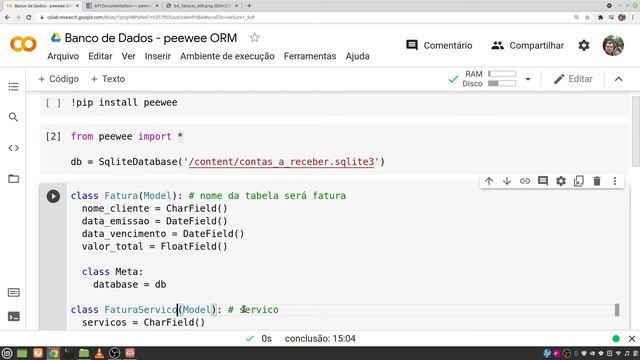Viewport: 640px width, 360px height.
Task: Open code snippets sidebar icon
Action: pos(13,148)
